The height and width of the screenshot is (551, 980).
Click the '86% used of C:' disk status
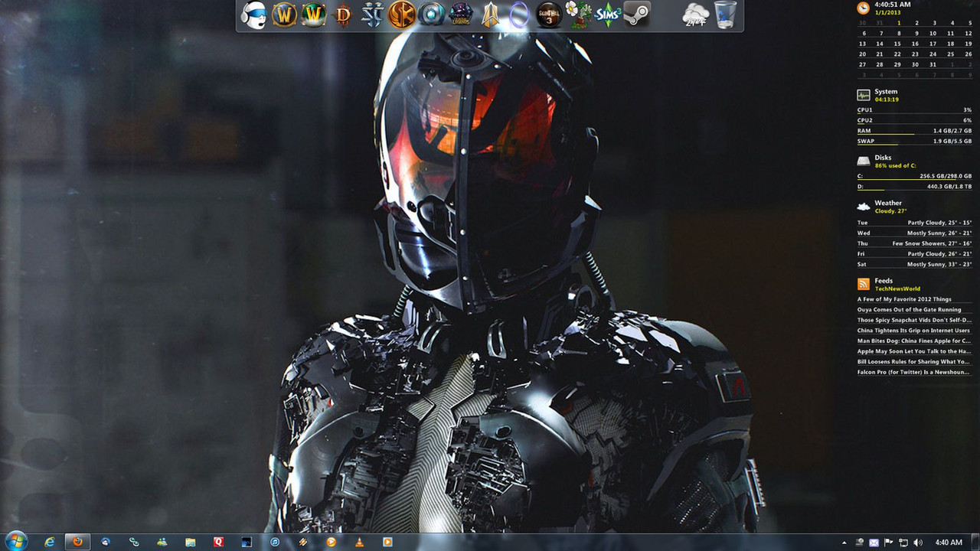[x=896, y=165]
